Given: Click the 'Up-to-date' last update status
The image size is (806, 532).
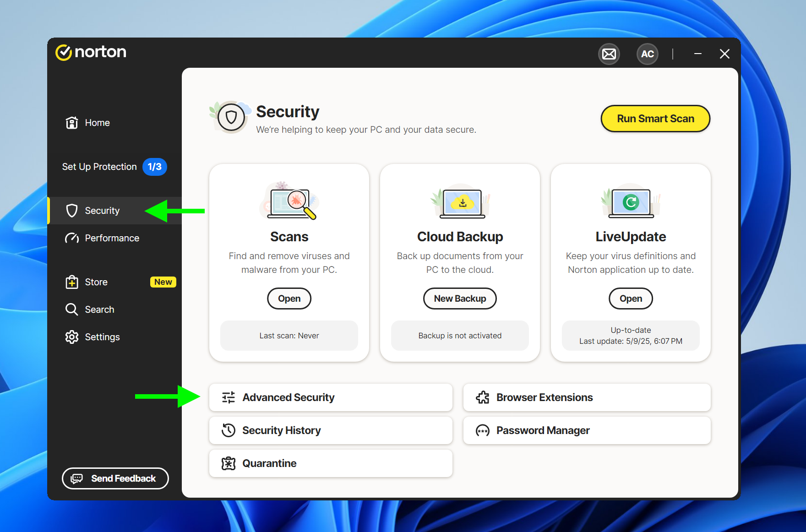Looking at the screenshot, I should pyautogui.click(x=631, y=336).
